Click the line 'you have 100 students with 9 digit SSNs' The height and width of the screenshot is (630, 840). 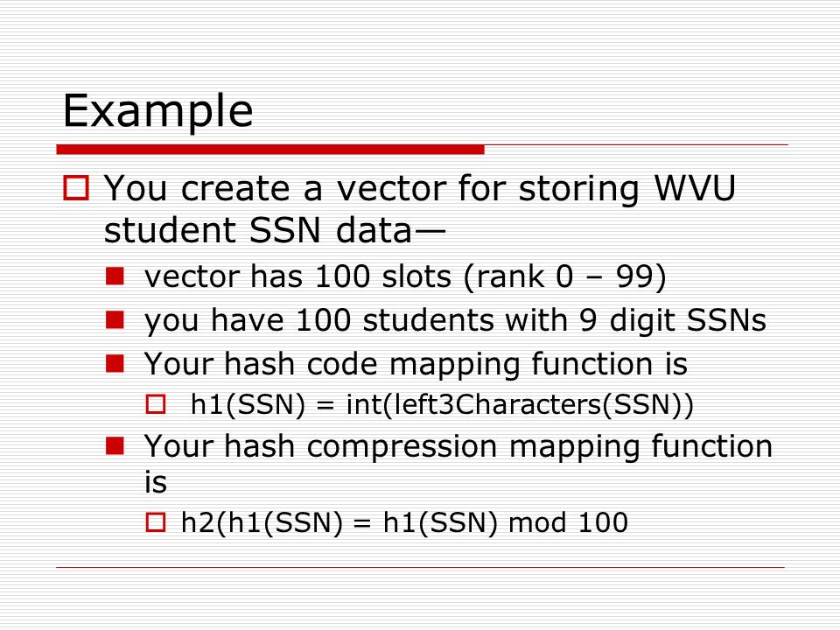455,321
